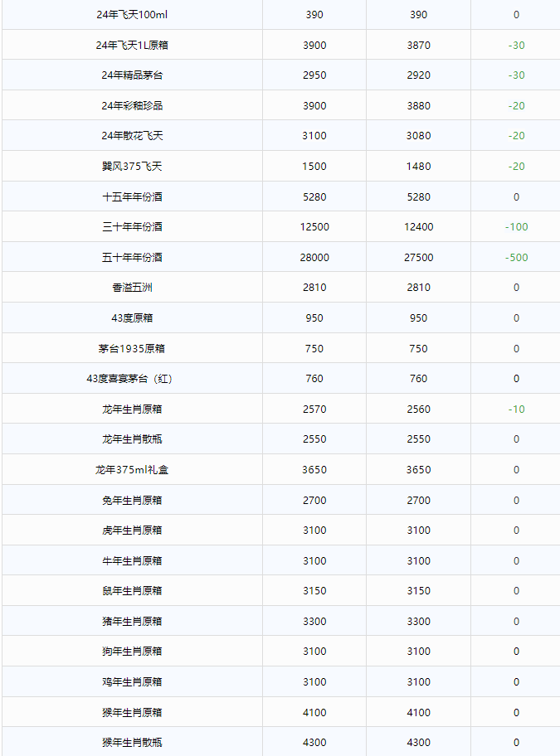Click the -10 change for 龙年生肖原箱
Screen dimensions: 560x756
pos(517,409)
